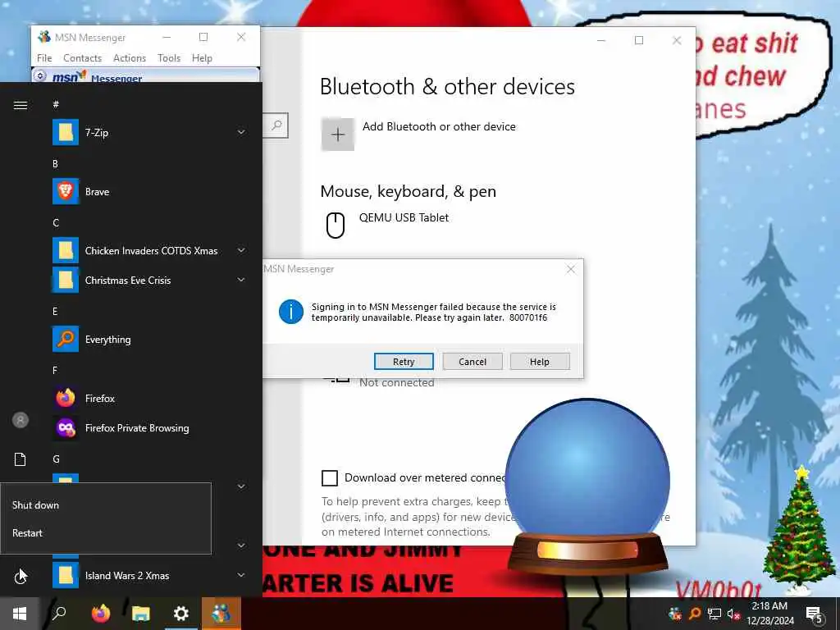Viewport: 840px width, 630px height.
Task: Switch to Settings via taskbar gear
Action: pos(181,614)
